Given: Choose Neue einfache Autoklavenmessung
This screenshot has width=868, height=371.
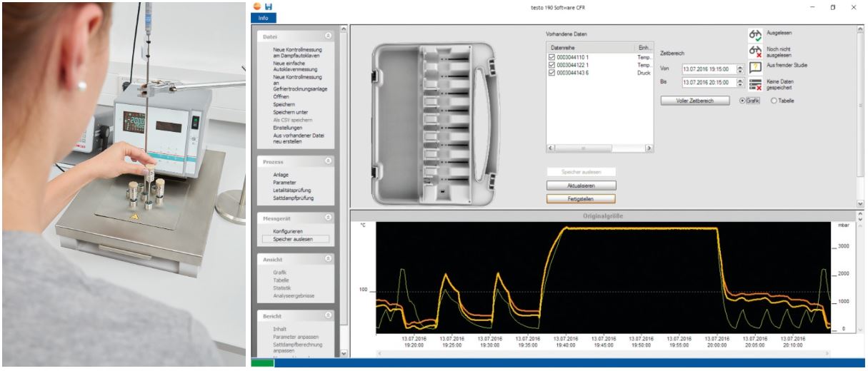Looking at the screenshot, I should (294, 66).
